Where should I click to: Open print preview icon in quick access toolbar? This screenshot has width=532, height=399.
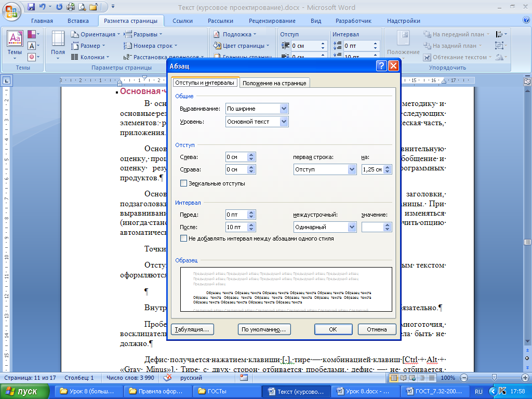point(82,6)
